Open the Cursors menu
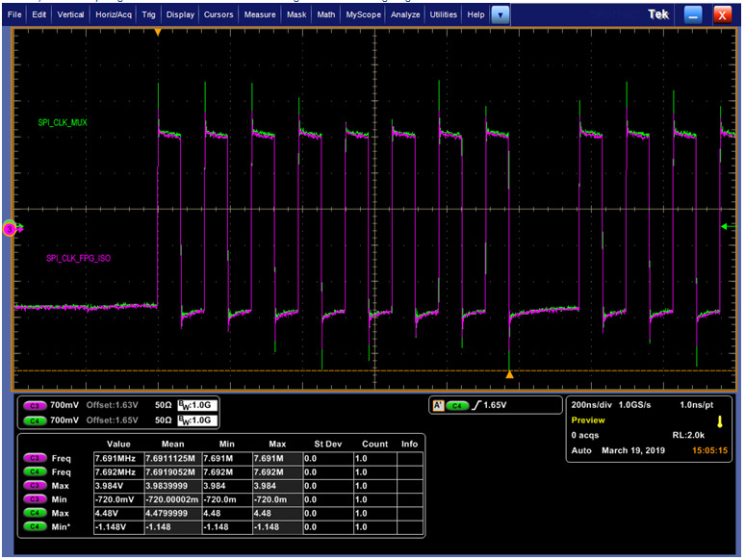The height and width of the screenshot is (560, 745). click(x=218, y=15)
